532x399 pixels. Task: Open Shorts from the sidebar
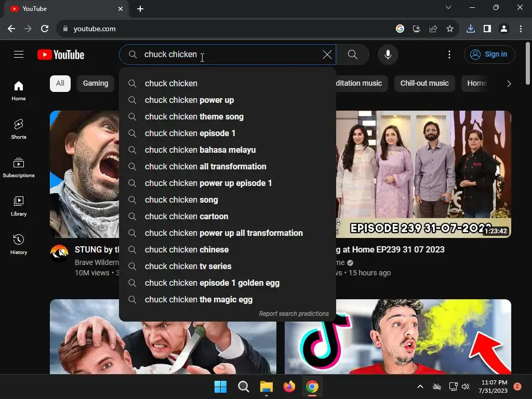coord(19,129)
